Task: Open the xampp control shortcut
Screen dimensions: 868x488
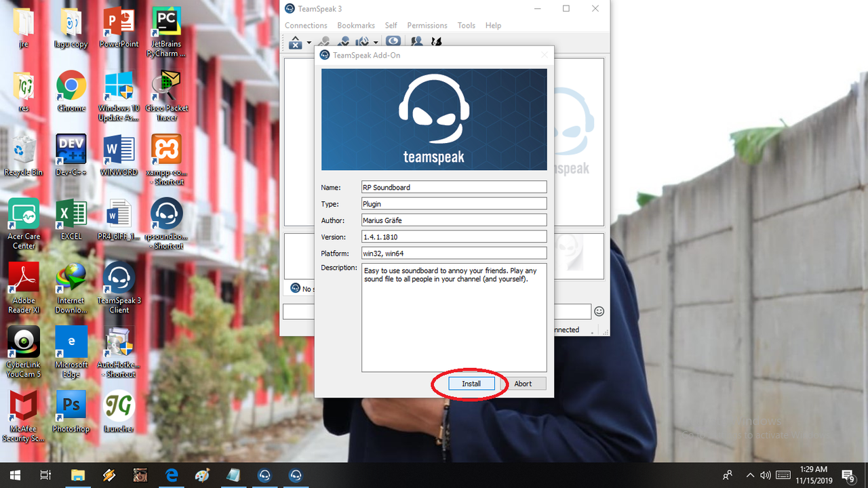Action: 166,161
